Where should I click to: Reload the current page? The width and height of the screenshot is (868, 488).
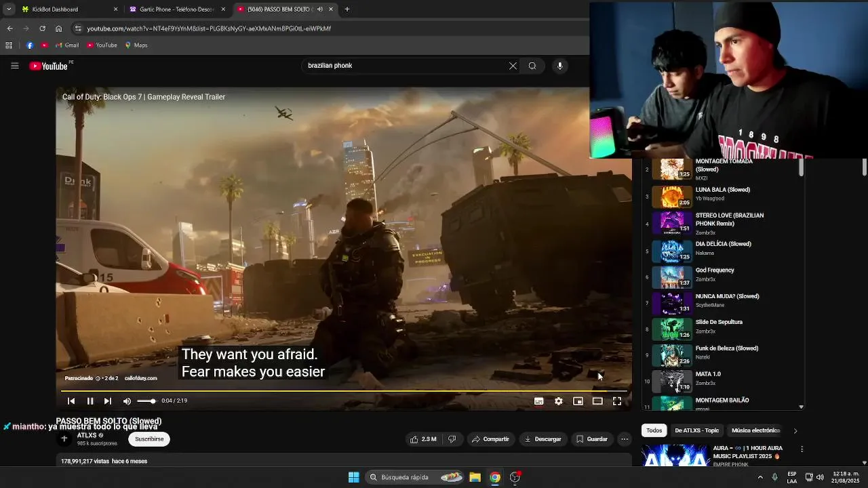tap(42, 28)
